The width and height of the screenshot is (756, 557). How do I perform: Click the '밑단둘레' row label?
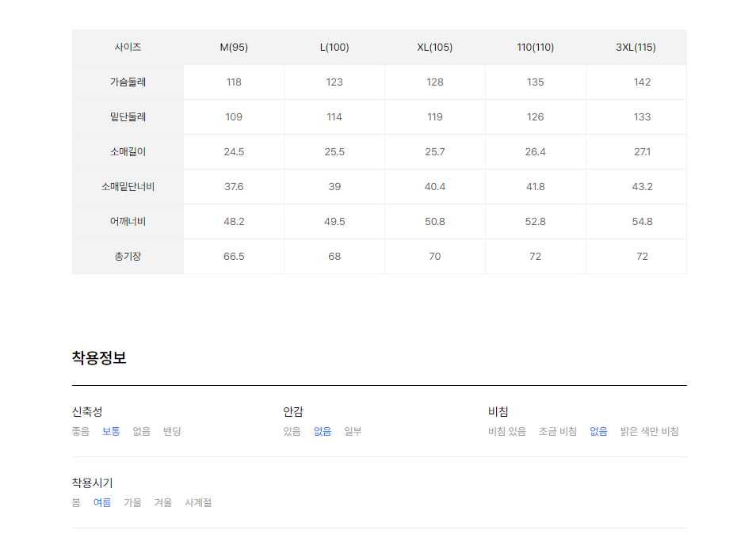(x=128, y=116)
